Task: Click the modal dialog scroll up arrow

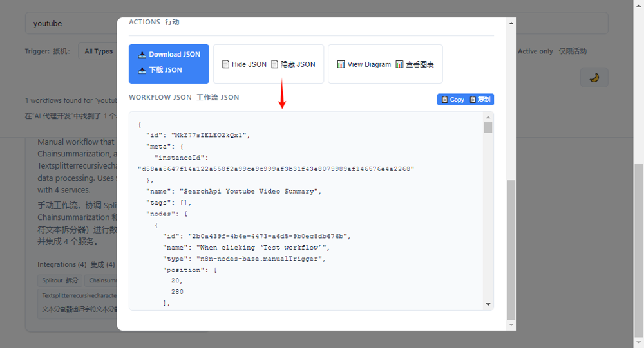Action: (x=511, y=23)
